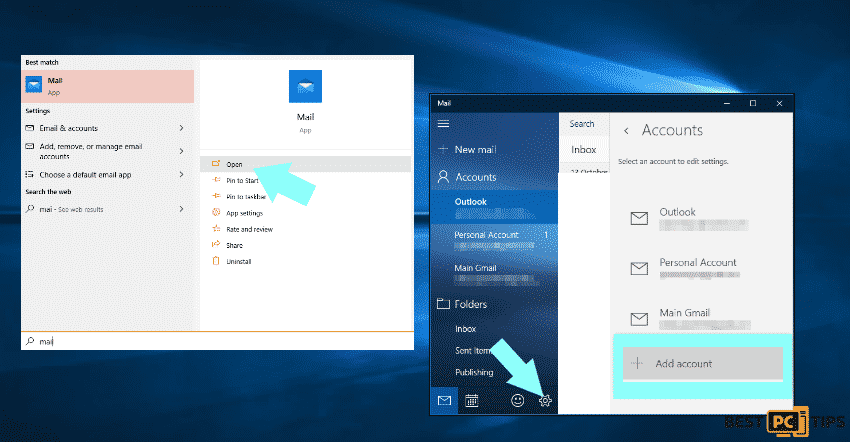Choose Pin to taskbar option

coord(246,196)
